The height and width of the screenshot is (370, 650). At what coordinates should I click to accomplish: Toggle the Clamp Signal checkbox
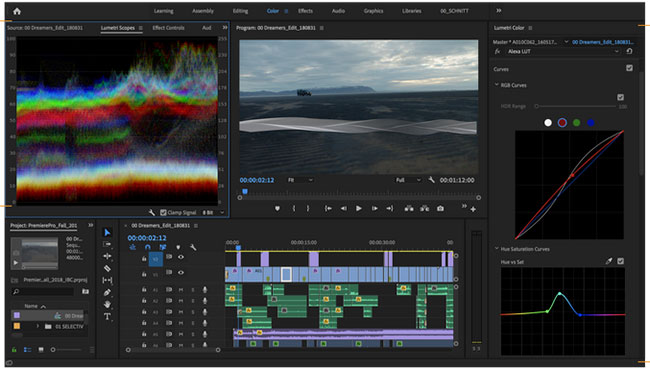coord(163,212)
